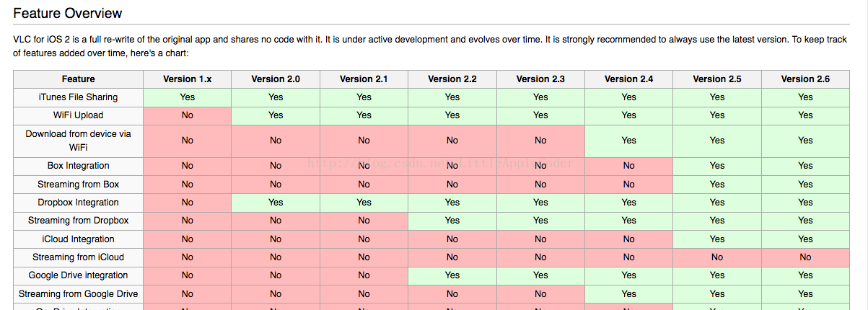Click iCloud Integration No under Version 2.4

pyautogui.click(x=629, y=239)
